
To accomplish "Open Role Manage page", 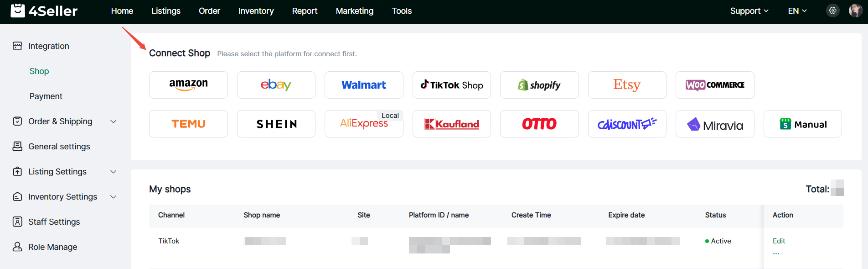I will coord(53,247).
